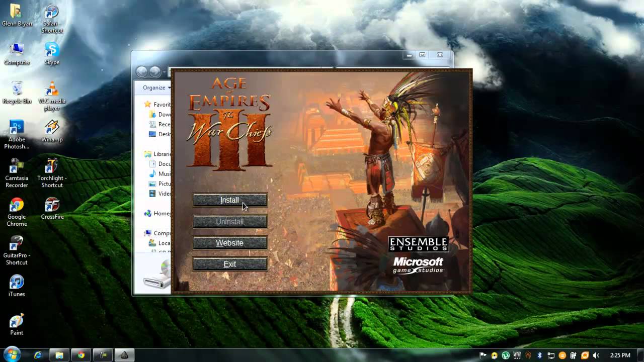This screenshot has width=644, height=362.
Task: Close the Explorer window
Action: tap(440, 55)
